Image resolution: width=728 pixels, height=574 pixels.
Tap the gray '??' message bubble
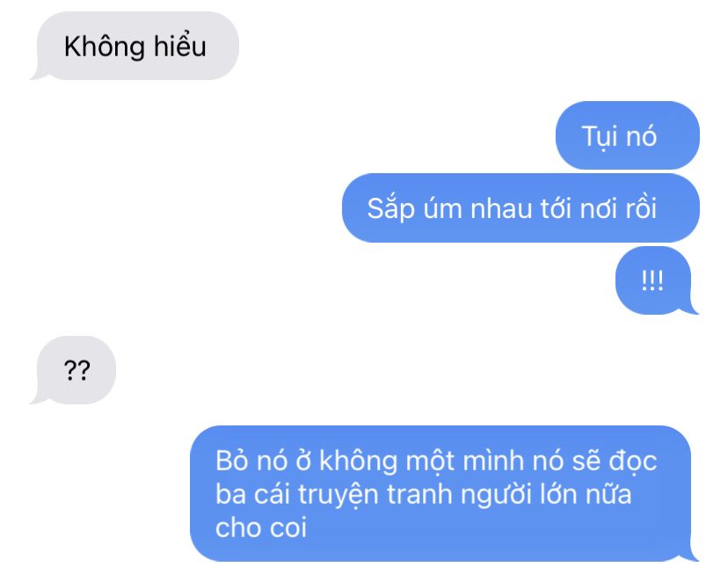click(x=73, y=370)
